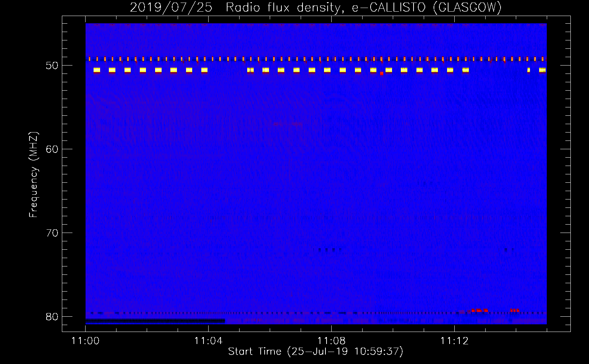This screenshot has width=589, height=364.
Task: Click the "Frequency (MHZ)" axis label
Action: coord(33,175)
